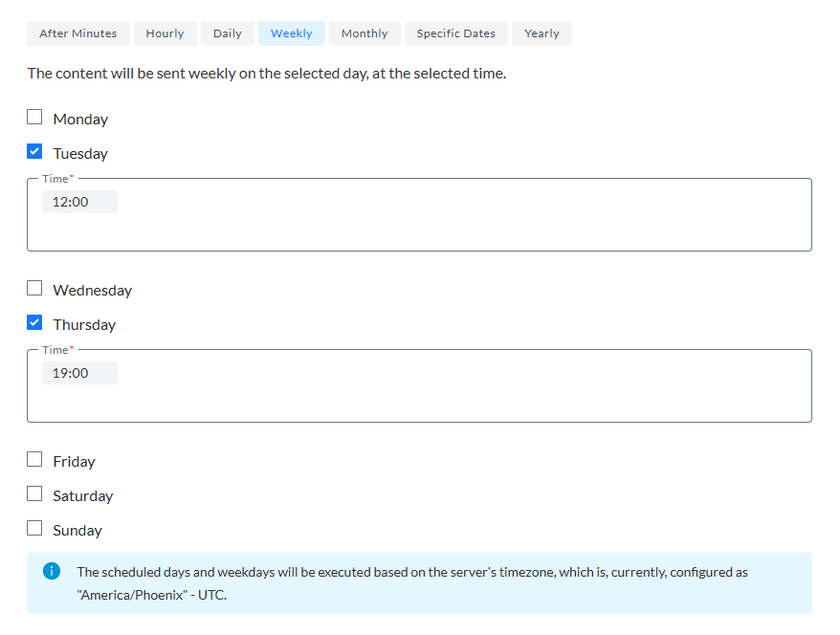
Task: Switch to the Monthly tab
Action: pos(365,33)
